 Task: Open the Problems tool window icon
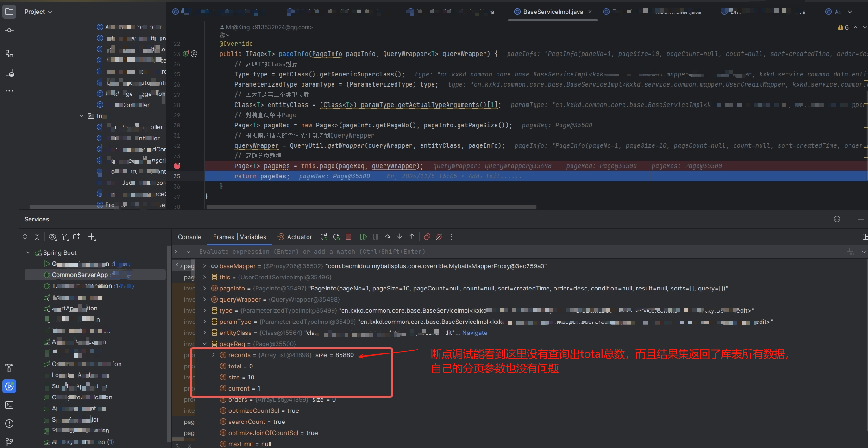[9, 423]
